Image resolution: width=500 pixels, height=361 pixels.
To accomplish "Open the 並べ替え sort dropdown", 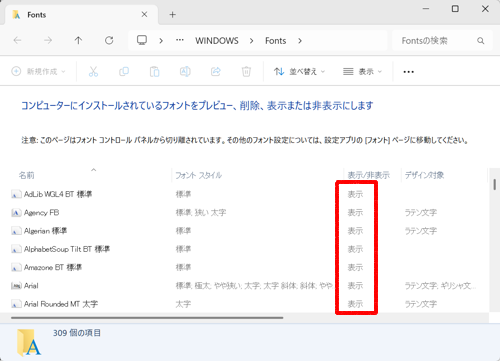I will (x=299, y=71).
